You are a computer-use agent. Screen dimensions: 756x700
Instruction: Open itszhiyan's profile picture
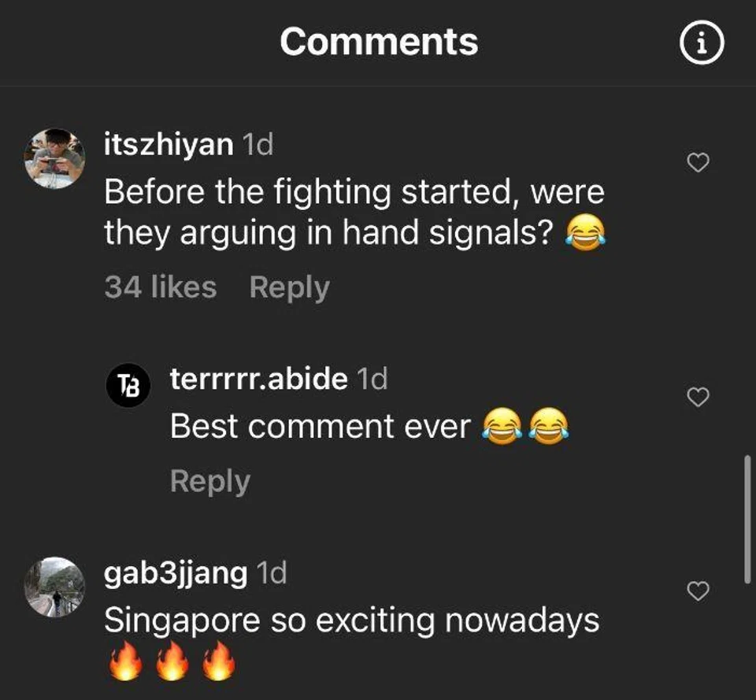pos(54,158)
